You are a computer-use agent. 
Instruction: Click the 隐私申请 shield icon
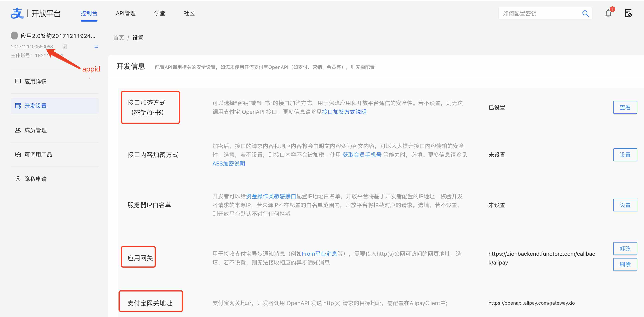click(x=18, y=179)
